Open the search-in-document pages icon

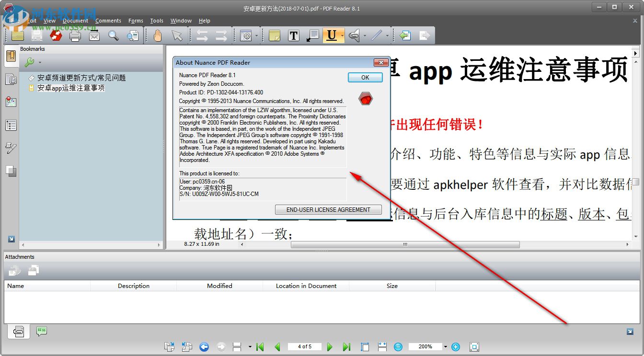(x=133, y=35)
